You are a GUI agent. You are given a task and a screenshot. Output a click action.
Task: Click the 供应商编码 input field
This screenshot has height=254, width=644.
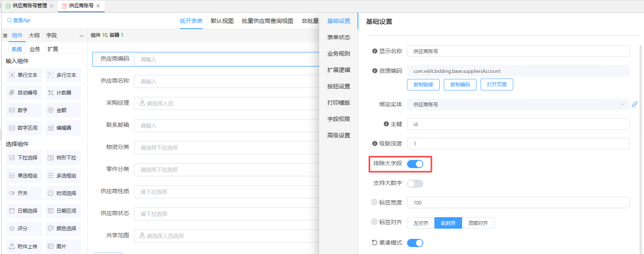227,59
